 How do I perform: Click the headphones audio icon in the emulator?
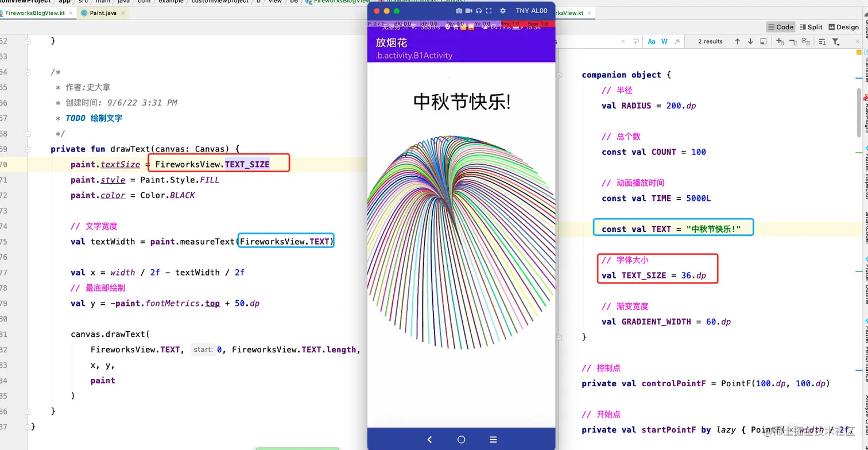click(x=479, y=11)
